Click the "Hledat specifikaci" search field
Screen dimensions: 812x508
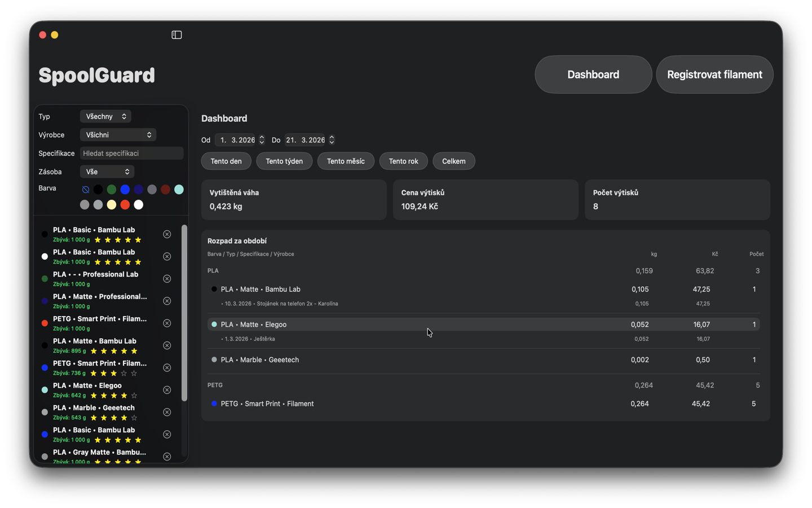pyautogui.click(x=131, y=153)
